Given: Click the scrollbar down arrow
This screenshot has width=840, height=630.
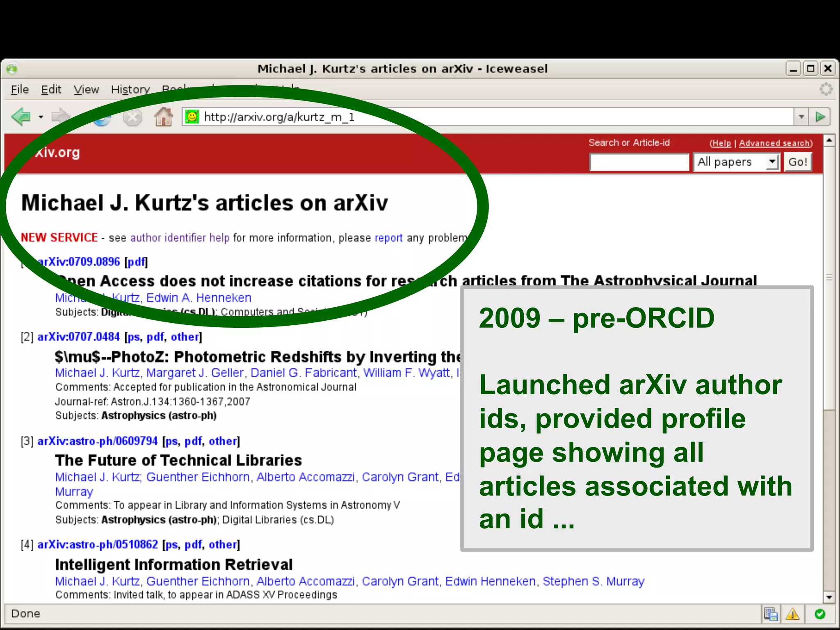Looking at the screenshot, I should coord(829,597).
